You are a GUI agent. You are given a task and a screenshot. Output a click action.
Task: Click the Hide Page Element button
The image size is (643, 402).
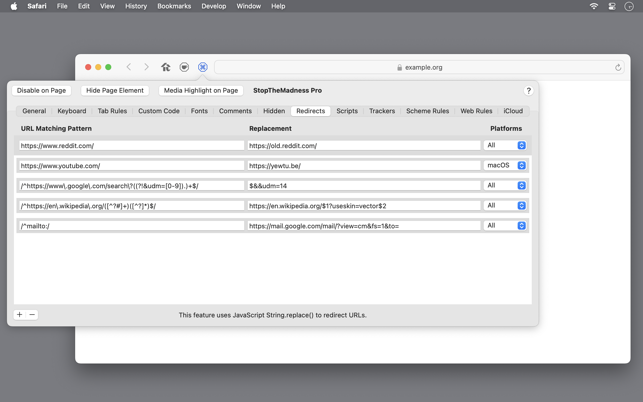pos(115,90)
